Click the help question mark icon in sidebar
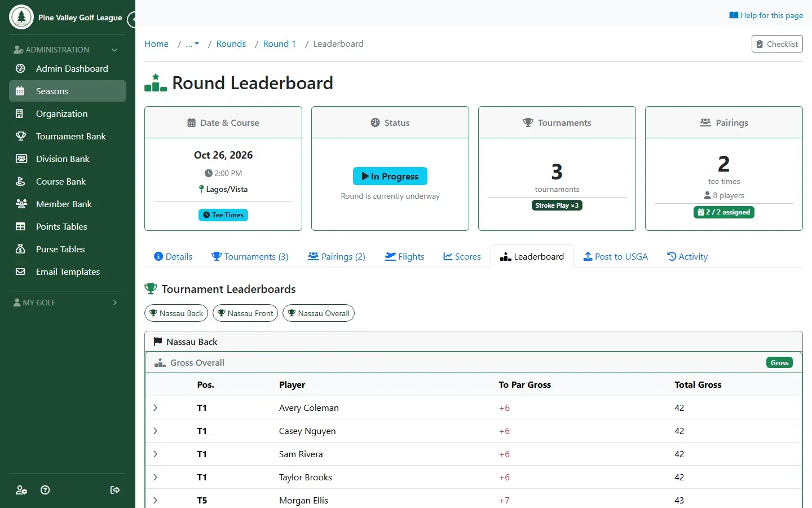The width and height of the screenshot is (812, 508). click(46, 490)
